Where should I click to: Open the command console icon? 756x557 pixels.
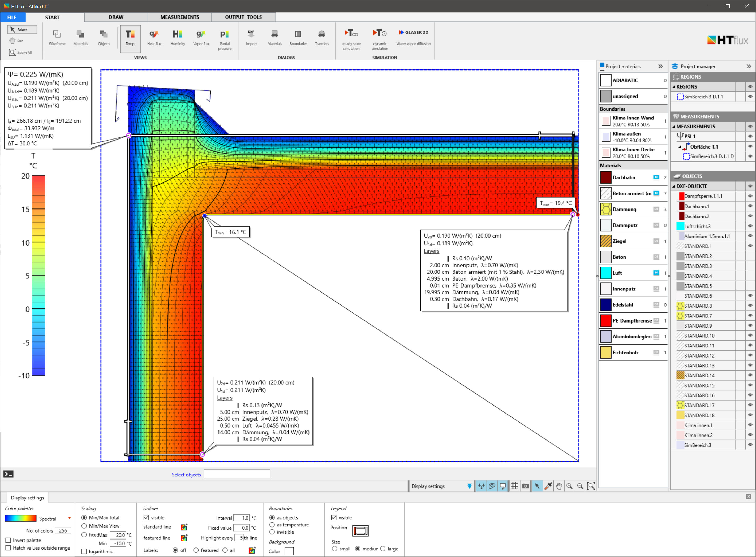click(x=8, y=474)
